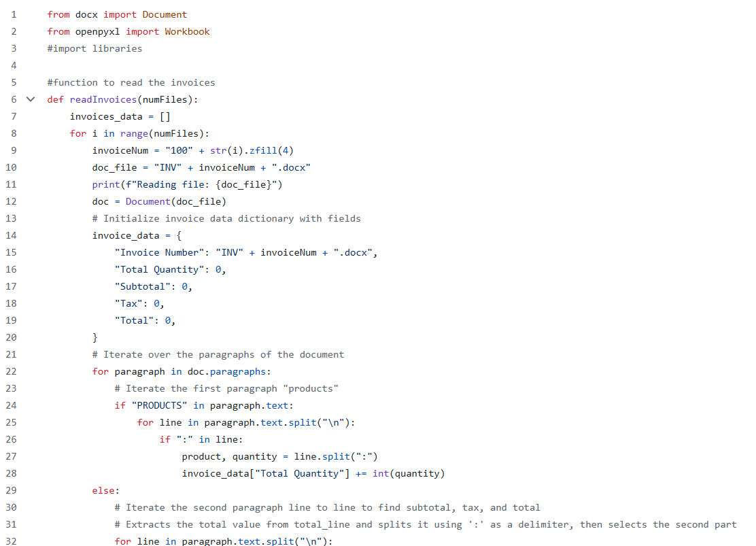Click line number 22 in the gutter
The image size is (756, 546).
click(11, 371)
